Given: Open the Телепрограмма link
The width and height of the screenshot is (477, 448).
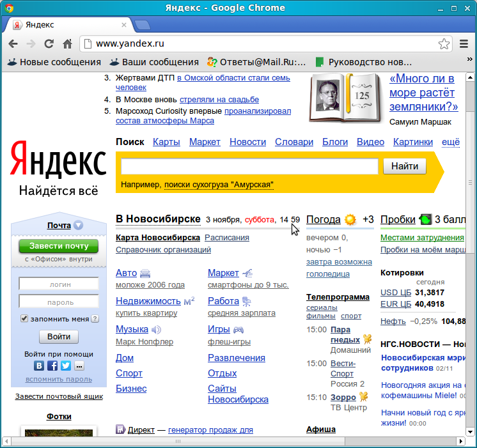Looking at the screenshot, I should coord(338,297).
